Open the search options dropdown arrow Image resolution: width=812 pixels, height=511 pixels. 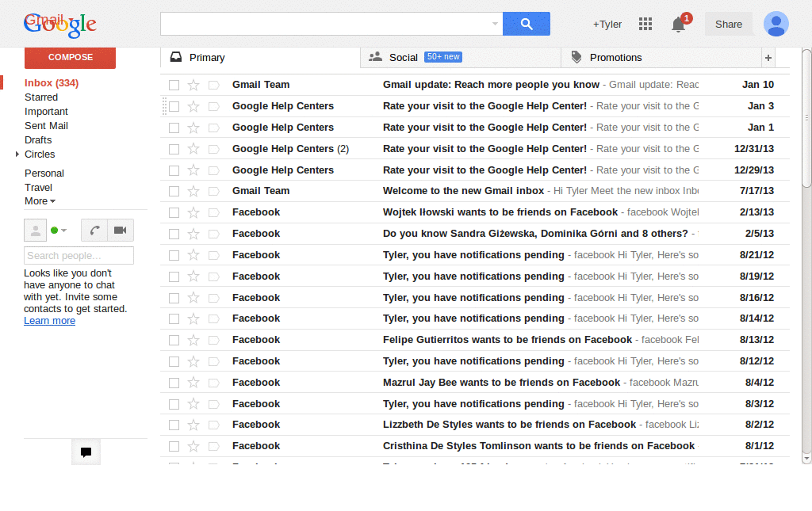click(x=495, y=24)
